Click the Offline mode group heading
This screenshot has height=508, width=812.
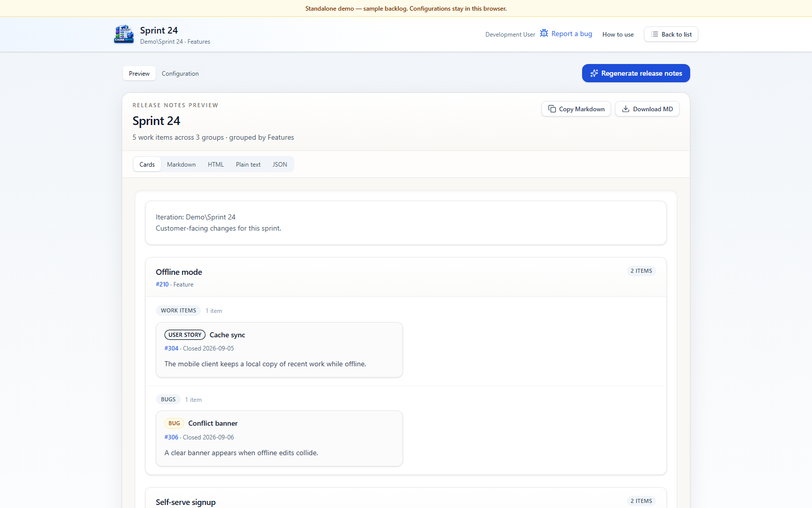click(179, 272)
